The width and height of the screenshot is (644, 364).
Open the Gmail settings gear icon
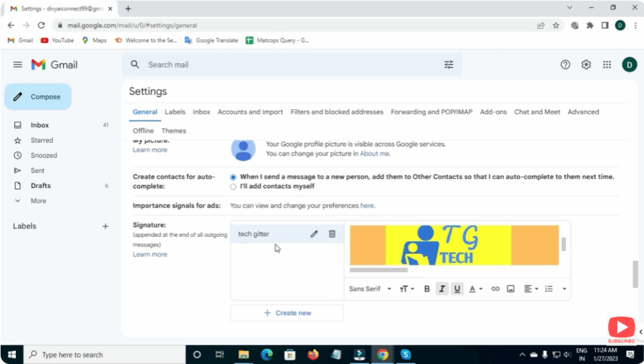[586, 65]
